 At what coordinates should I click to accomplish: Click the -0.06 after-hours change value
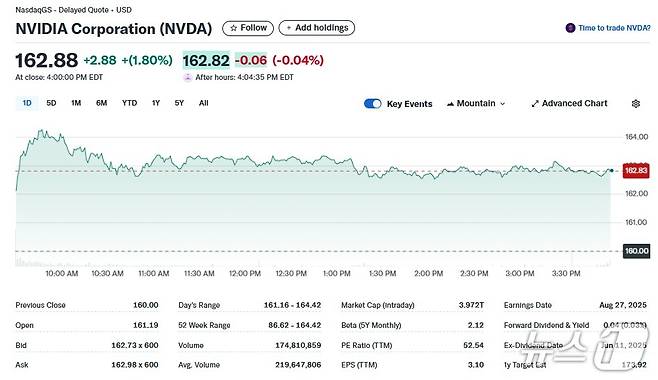(251, 60)
